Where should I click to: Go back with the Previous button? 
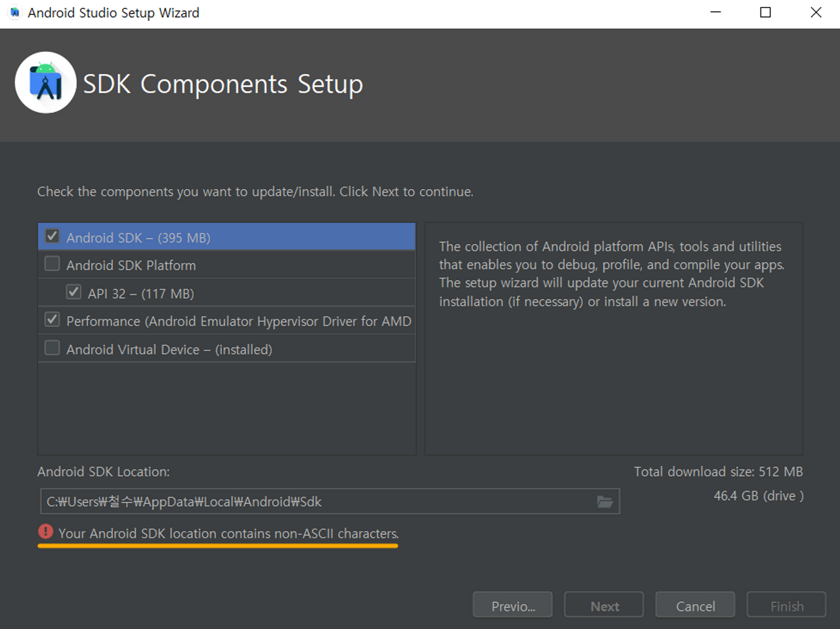(x=513, y=605)
